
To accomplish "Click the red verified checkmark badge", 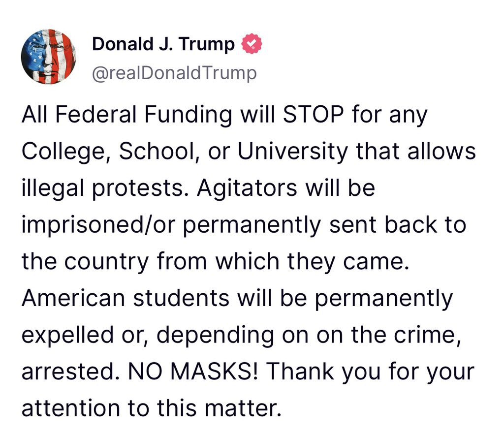I will point(251,45).
